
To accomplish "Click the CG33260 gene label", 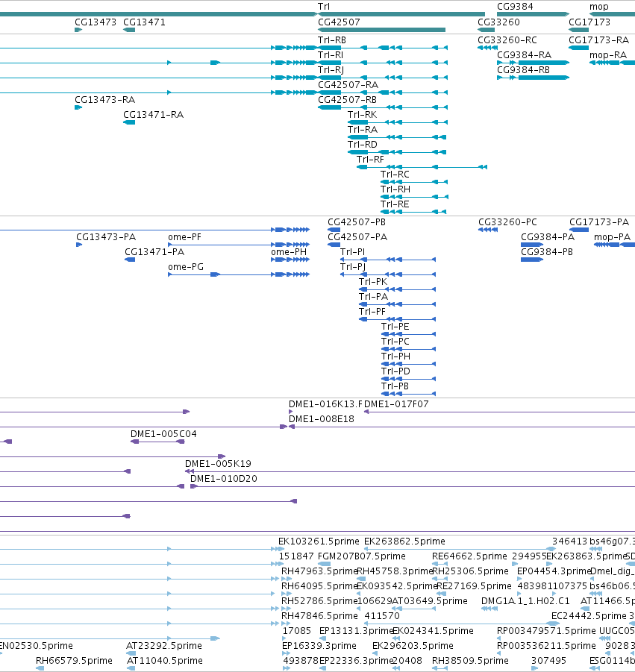I will point(498,22).
